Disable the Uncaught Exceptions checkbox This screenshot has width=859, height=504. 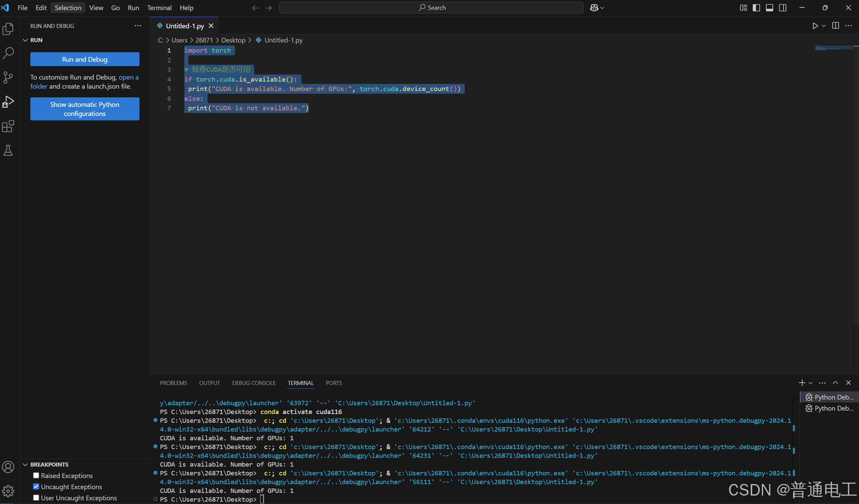coord(36,486)
